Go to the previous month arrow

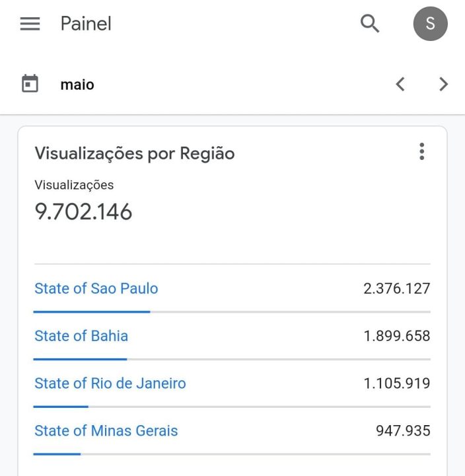[x=400, y=84]
